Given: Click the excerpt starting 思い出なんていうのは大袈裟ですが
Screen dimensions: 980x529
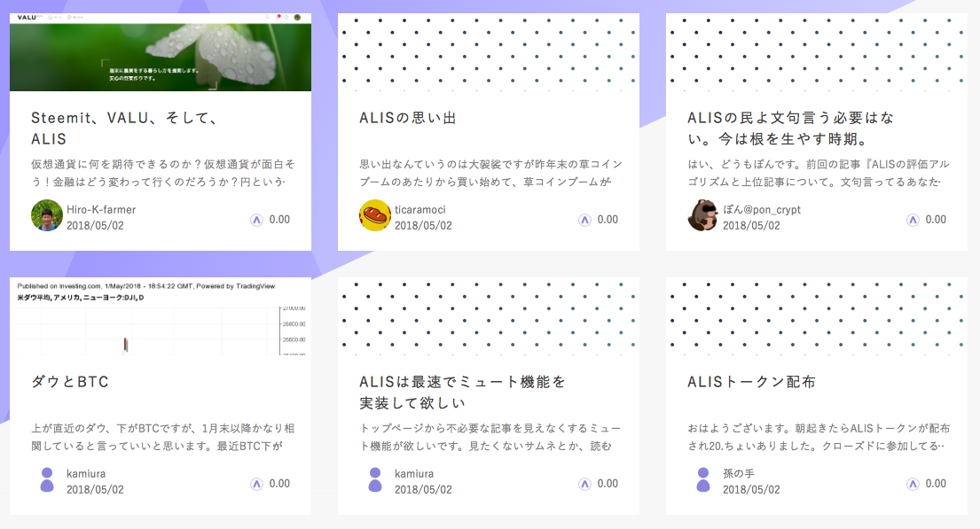Looking at the screenshot, I should coord(491,173).
